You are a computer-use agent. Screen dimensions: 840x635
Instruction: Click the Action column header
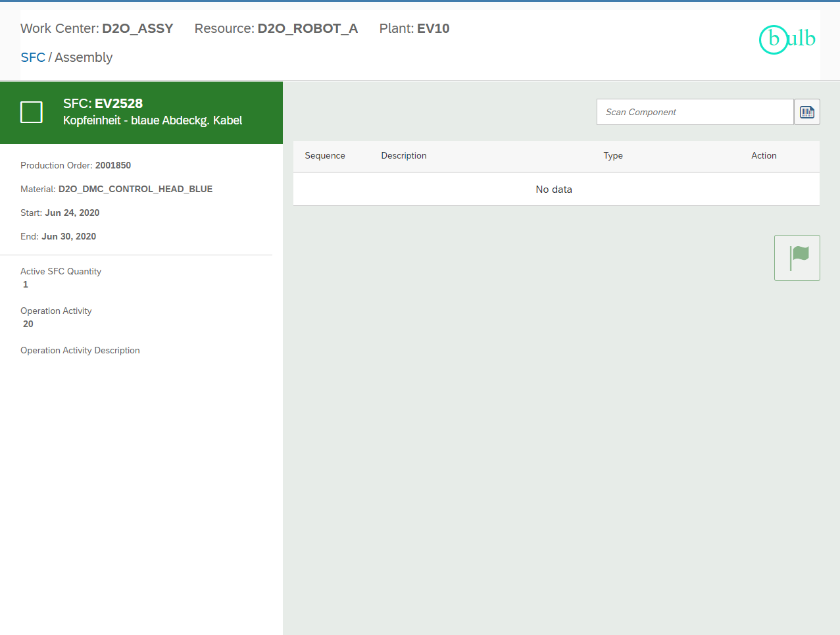764,156
